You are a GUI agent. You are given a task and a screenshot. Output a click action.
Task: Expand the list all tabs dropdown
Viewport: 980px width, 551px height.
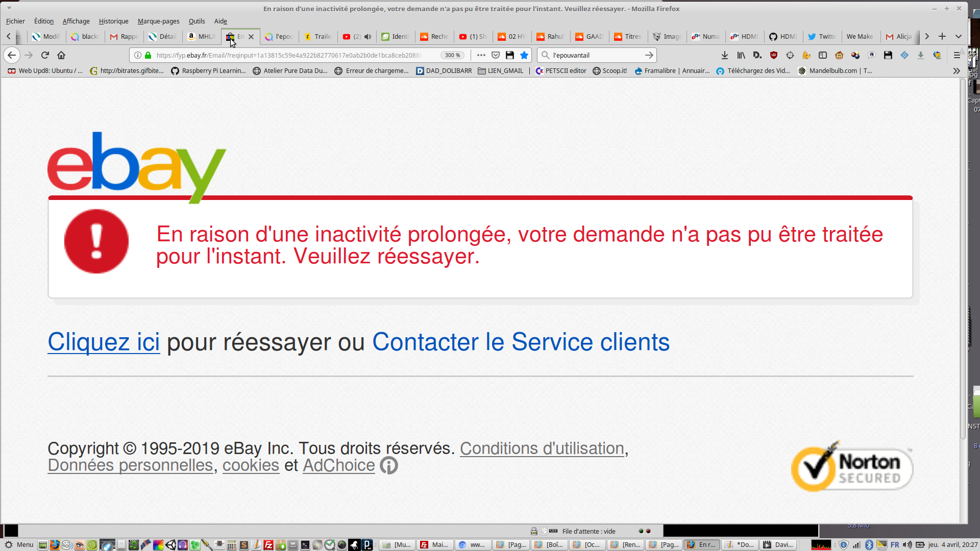(x=959, y=36)
